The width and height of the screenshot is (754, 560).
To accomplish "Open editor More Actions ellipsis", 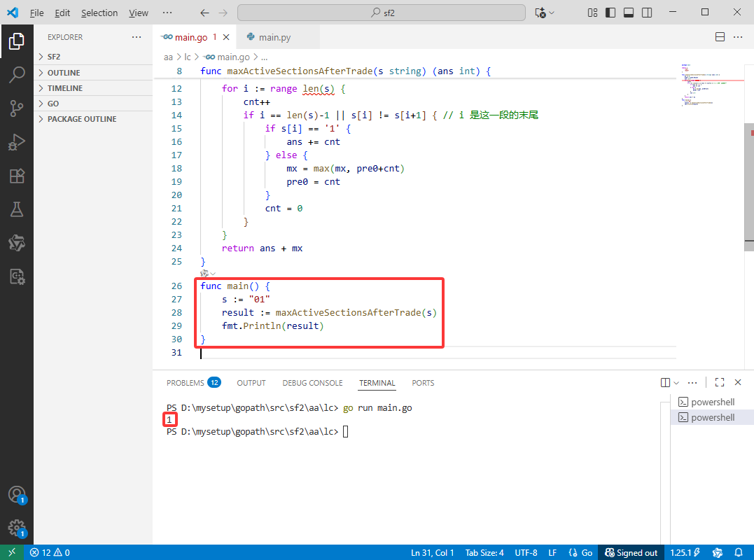I will click(x=738, y=37).
